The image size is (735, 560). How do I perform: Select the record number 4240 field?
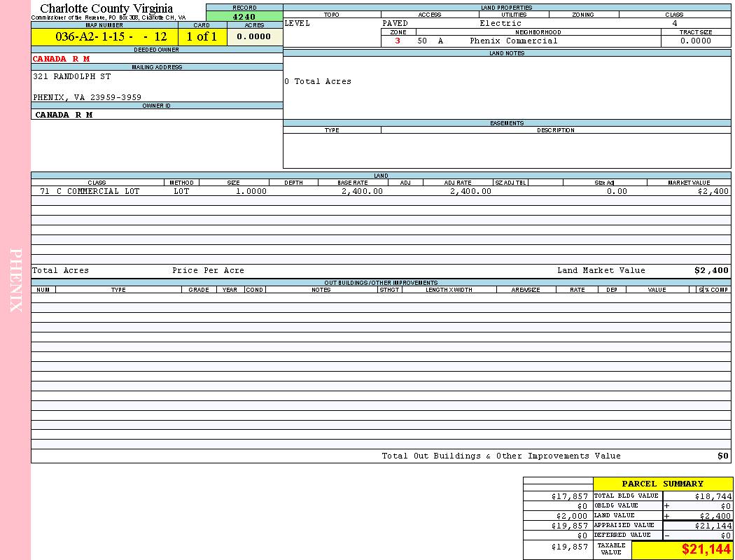tap(244, 17)
